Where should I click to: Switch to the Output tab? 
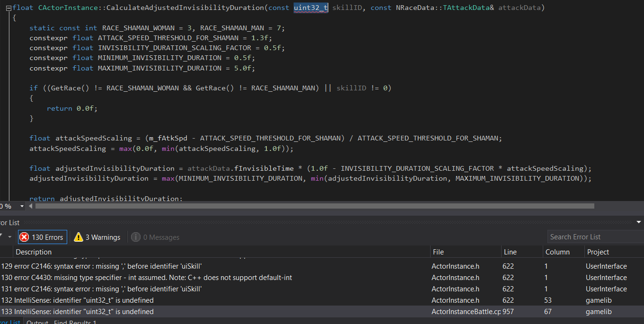point(37,322)
